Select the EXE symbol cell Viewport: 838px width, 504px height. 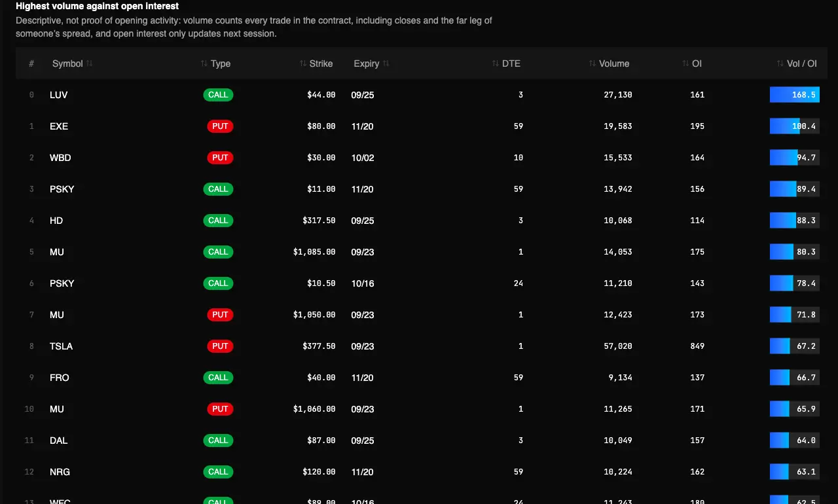59,126
